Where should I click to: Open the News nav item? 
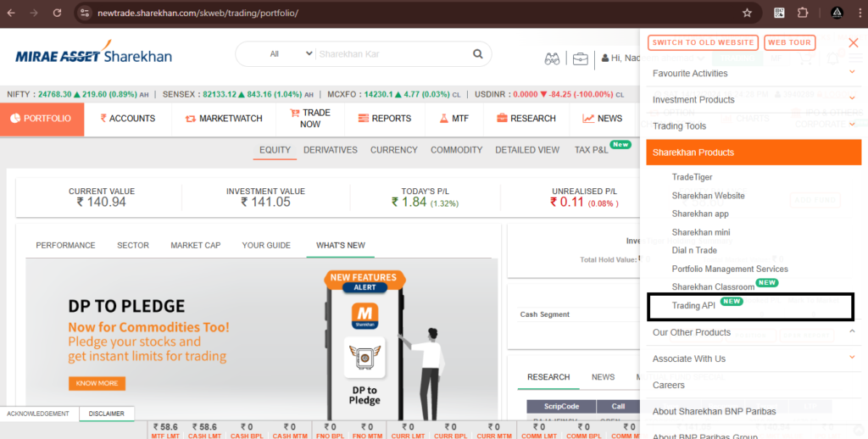click(x=603, y=119)
